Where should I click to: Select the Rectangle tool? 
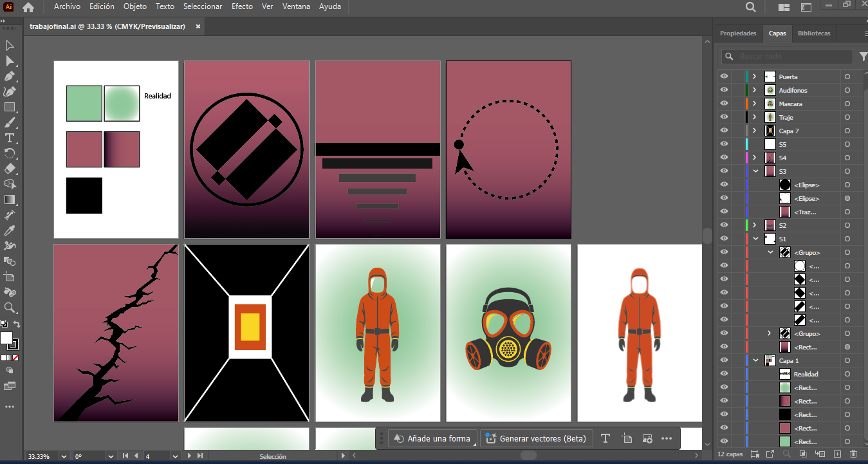pos(10,107)
